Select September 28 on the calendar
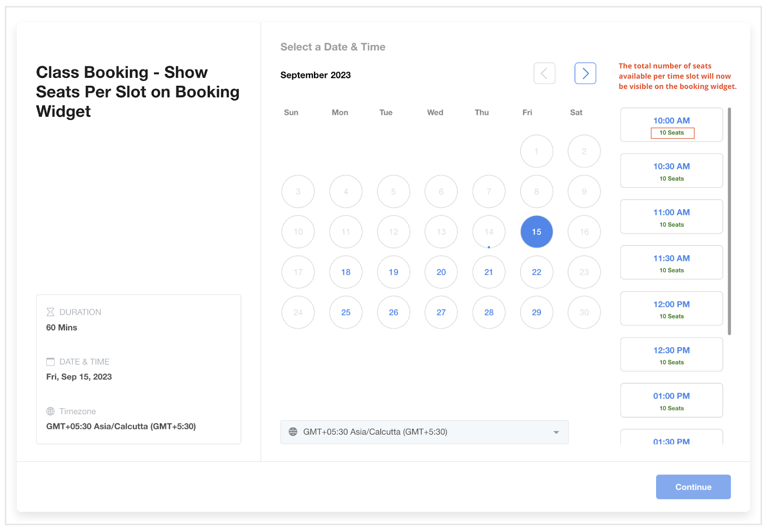The height and width of the screenshot is (532, 768). (x=489, y=312)
